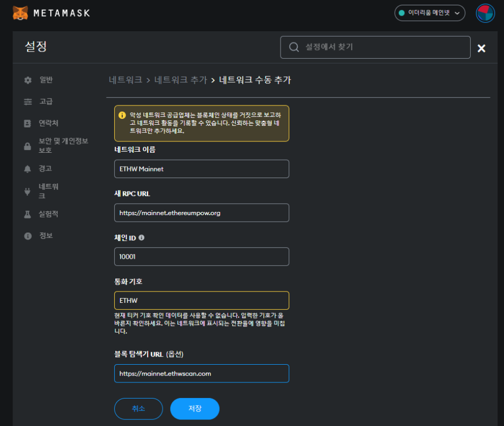The image size is (504, 426).
Task: Open the account avatar menu
Action: tap(485, 13)
